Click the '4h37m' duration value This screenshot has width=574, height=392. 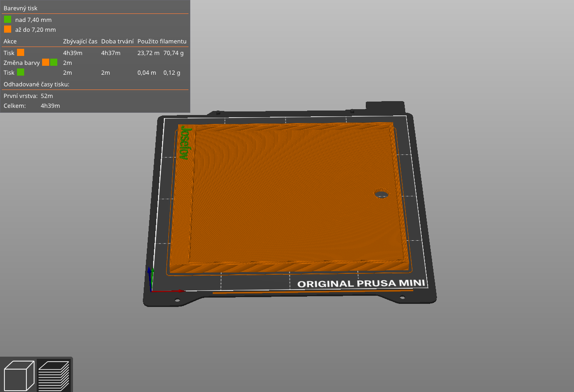point(111,53)
